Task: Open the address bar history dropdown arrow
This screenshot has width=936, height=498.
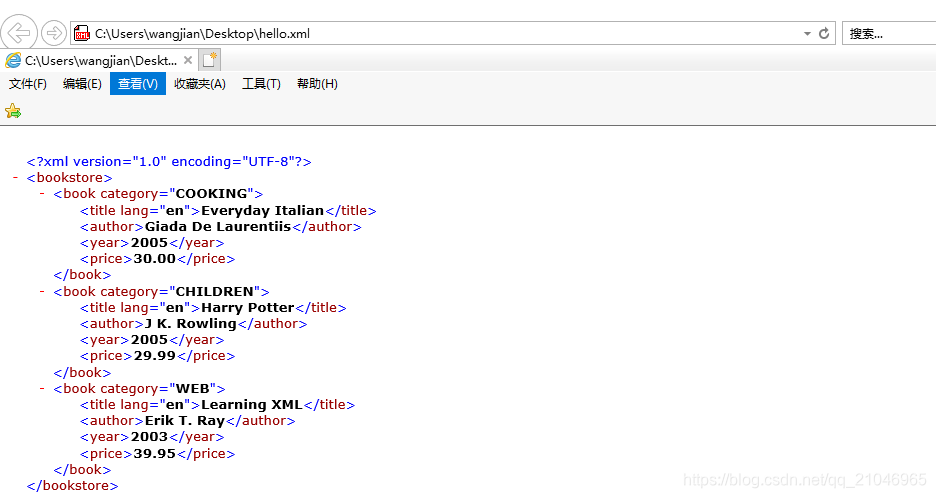Action: 807,34
